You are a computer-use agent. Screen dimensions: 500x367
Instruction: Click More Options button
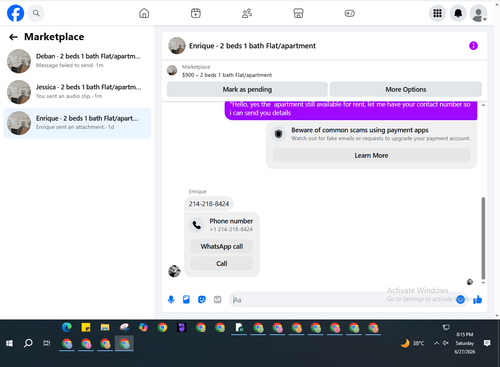click(406, 89)
